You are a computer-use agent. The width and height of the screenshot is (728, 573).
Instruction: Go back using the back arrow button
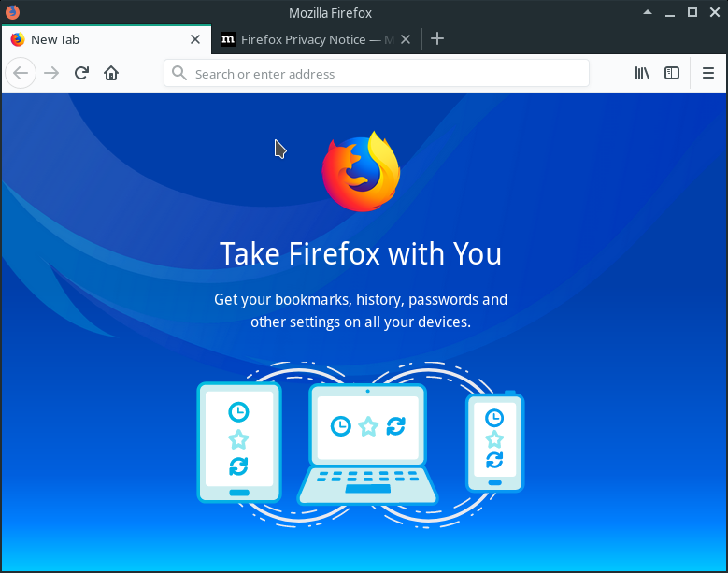[x=21, y=73]
